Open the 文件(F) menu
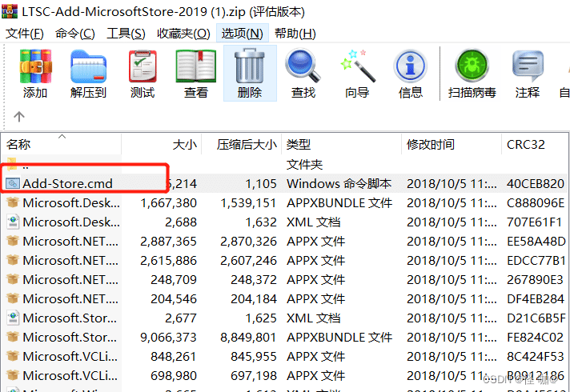Viewport: 570px width, 392px height. pos(25,34)
